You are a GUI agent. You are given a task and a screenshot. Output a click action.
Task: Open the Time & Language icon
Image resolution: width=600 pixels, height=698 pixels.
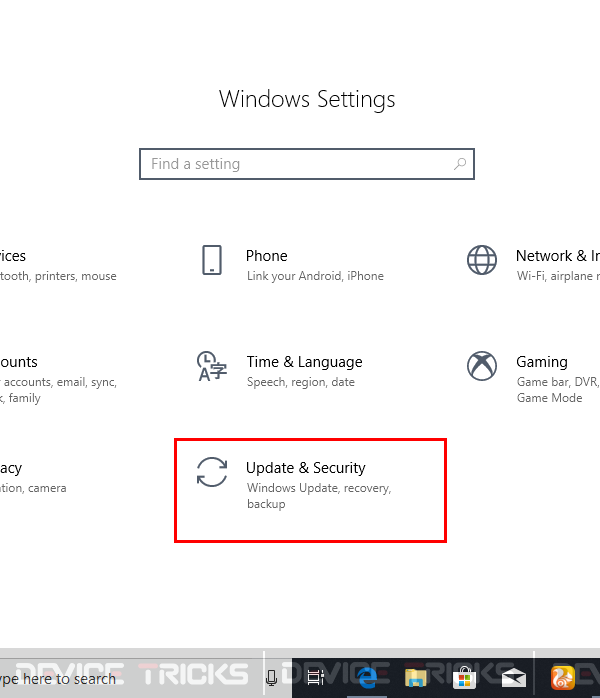212,366
